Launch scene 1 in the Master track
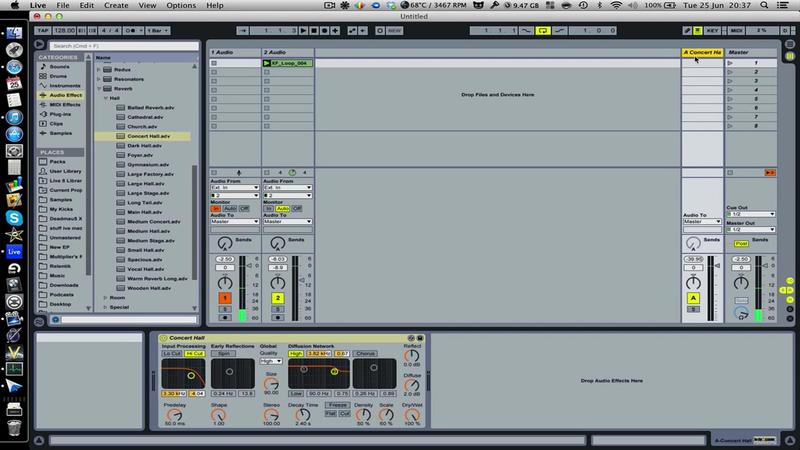 pos(730,63)
